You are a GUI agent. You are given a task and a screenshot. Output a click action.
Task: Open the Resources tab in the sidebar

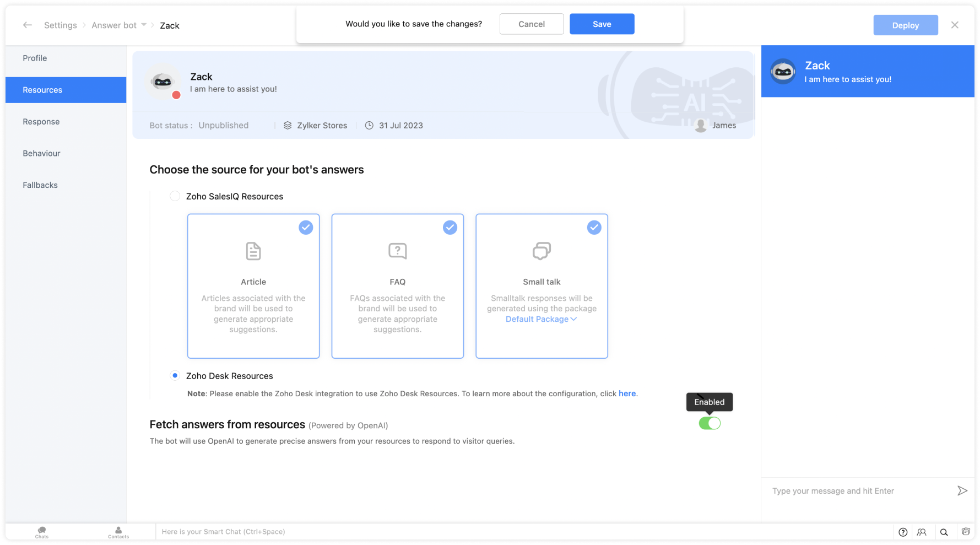coord(66,90)
